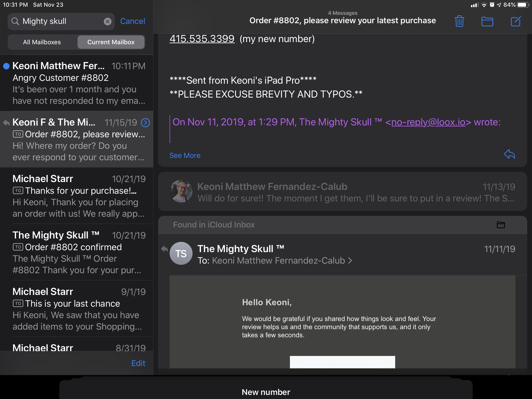Open Keoni F & The Mi... thread

tap(77, 139)
